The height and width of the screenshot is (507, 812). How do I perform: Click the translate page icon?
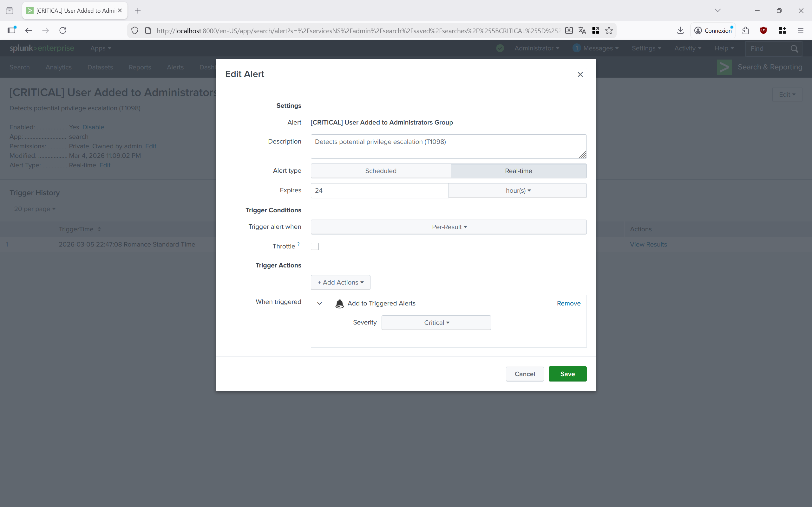coord(582,30)
